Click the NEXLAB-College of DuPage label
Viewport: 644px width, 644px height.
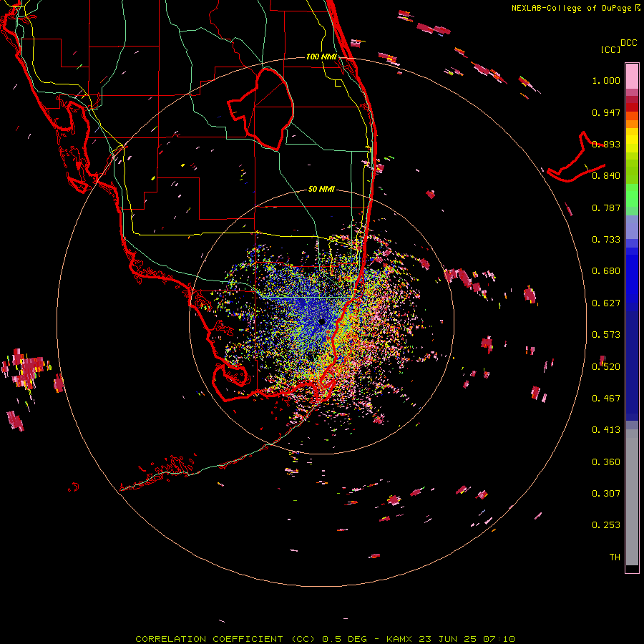point(571,8)
